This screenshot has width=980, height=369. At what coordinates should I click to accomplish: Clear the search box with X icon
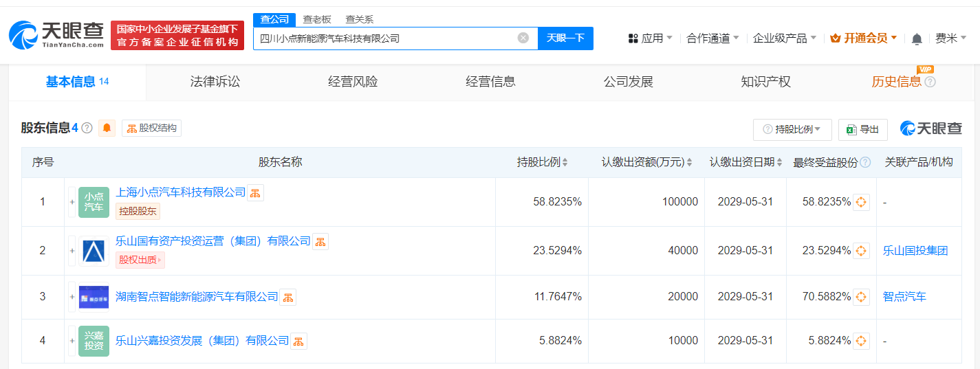click(x=523, y=38)
